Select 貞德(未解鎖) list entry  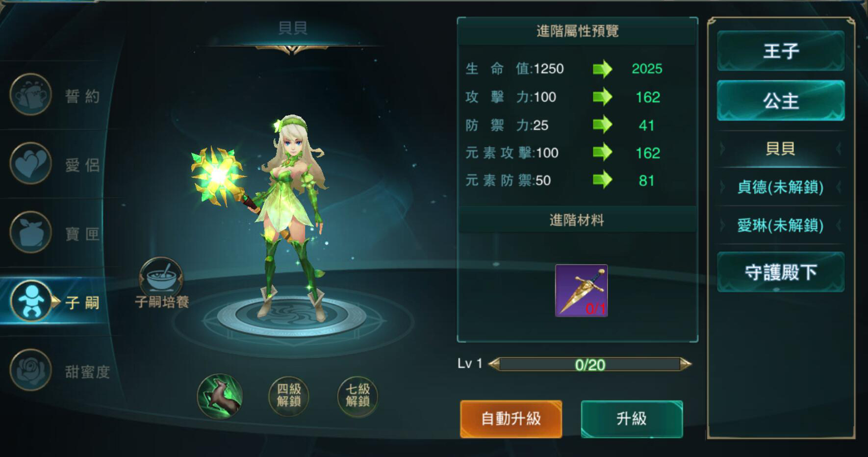click(x=781, y=187)
